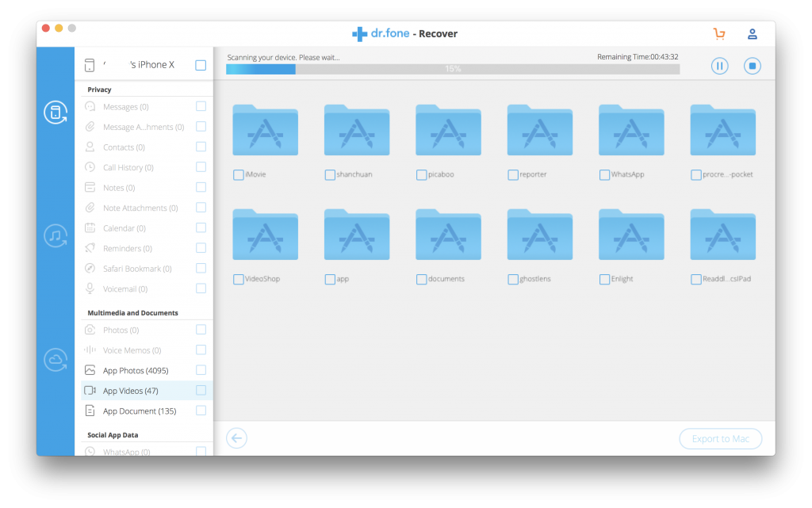Tick the Note Attachments (0) checkbox

pyautogui.click(x=201, y=208)
